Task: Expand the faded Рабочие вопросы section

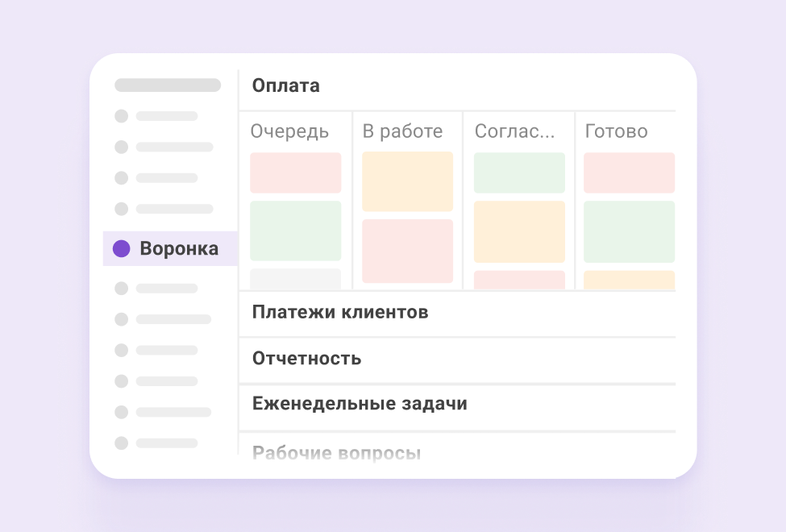Action: coord(336,453)
